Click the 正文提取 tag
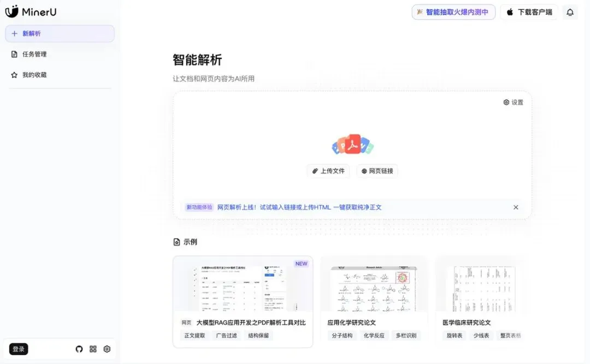The height and width of the screenshot is (364, 590). point(195,336)
